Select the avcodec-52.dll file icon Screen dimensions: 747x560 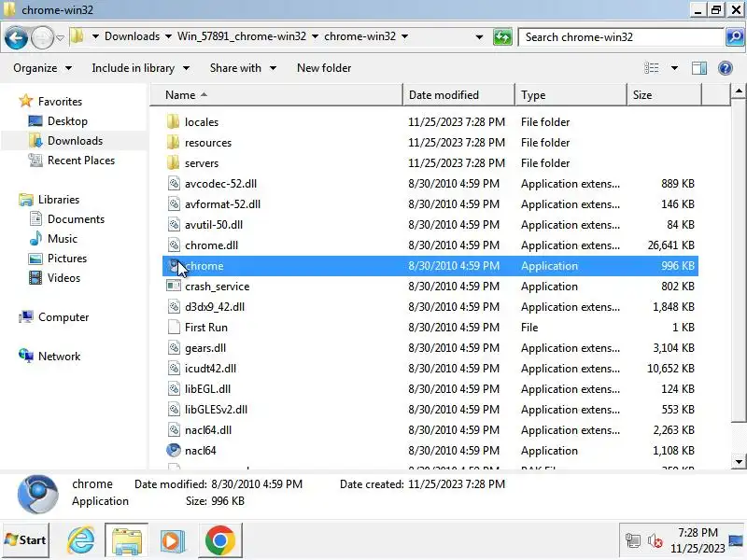pyautogui.click(x=174, y=183)
